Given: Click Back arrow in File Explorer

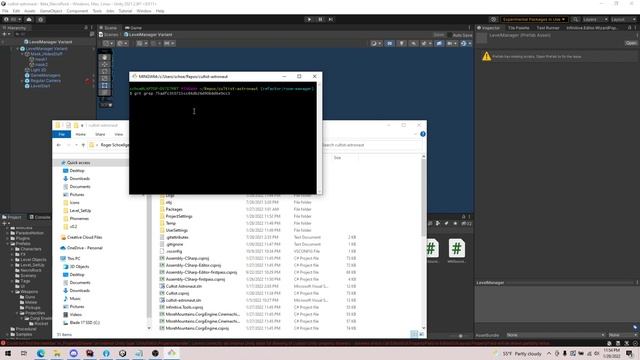Looking at the screenshot, I should tap(59, 145).
